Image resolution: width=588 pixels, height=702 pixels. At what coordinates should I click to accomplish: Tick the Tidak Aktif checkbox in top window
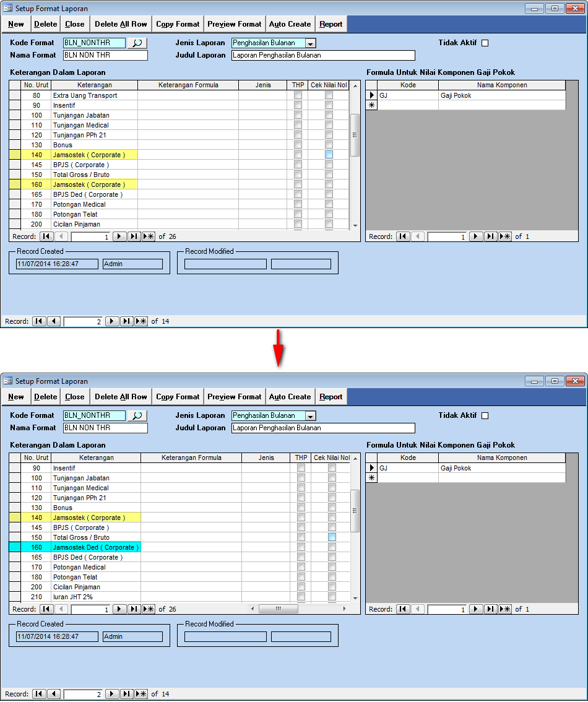(x=485, y=43)
